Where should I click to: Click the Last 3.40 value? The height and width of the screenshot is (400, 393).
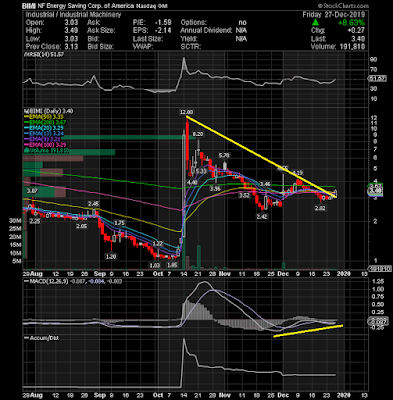click(x=358, y=39)
